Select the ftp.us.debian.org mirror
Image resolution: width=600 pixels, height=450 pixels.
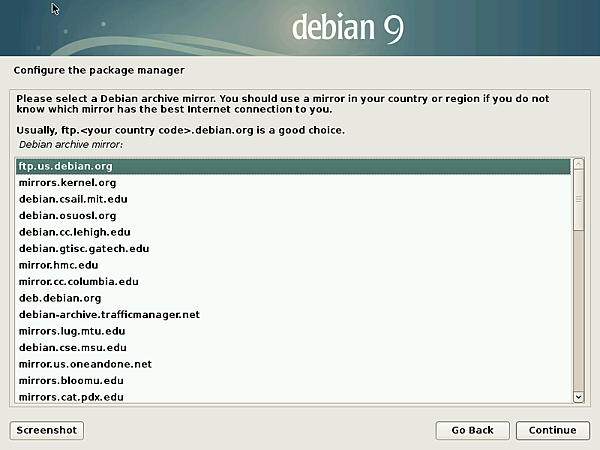tap(293, 166)
